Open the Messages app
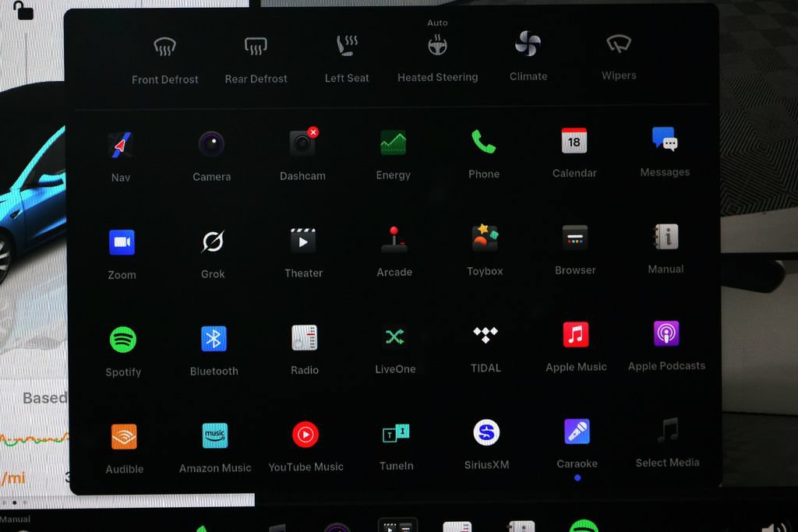Image resolution: width=798 pixels, height=532 pixels. (x=665, y=139)
